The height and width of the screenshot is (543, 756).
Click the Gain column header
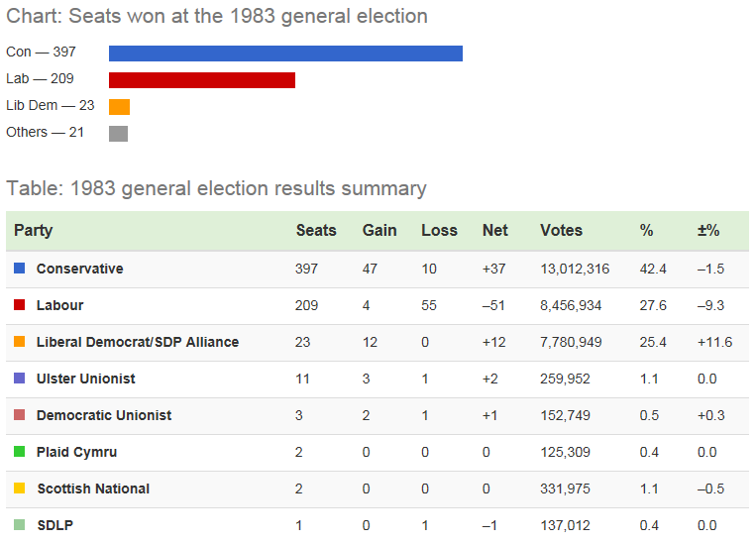pos(379,231)
